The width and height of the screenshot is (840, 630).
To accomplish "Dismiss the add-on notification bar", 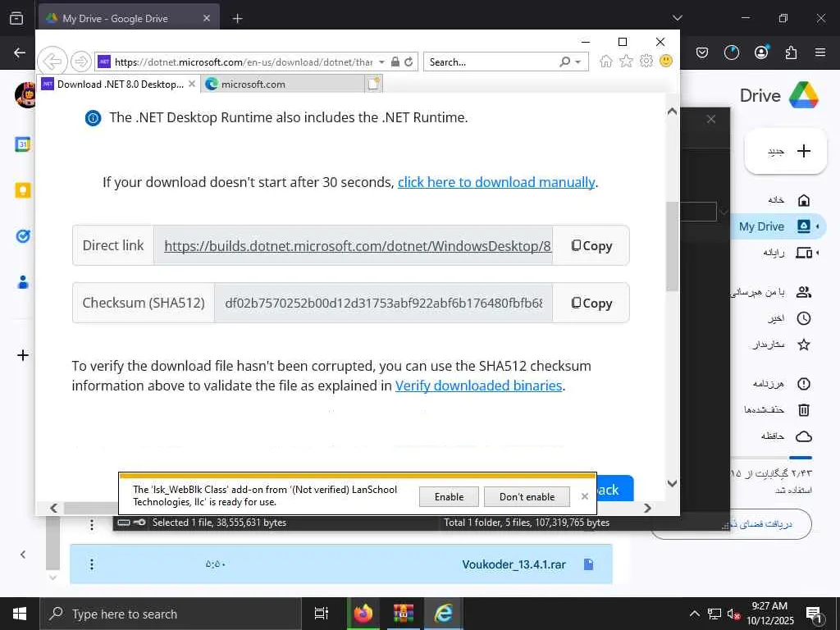I will click(x=584, y=496).
